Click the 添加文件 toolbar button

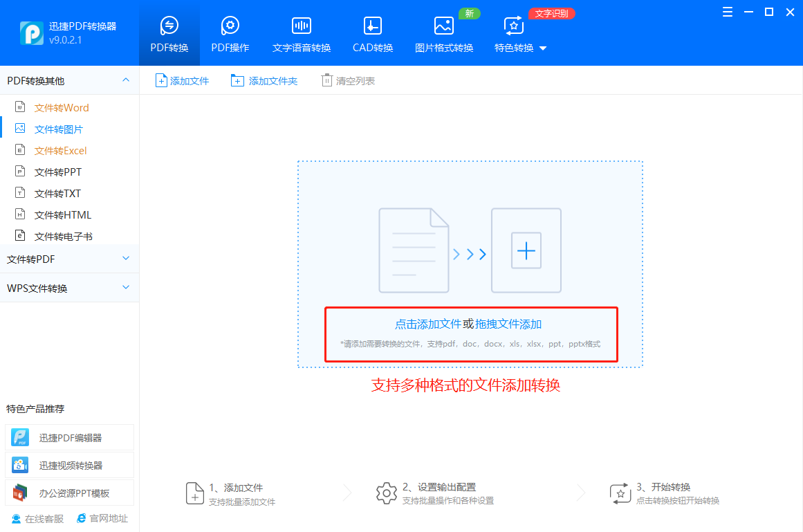pos(182,81)
